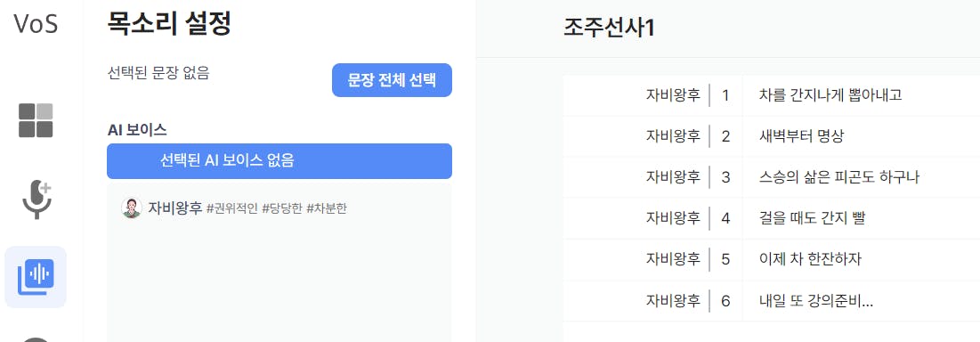The height and width of the screenshot is (342, 980).
Task: Select the voice library waveform icon
Action: [x=36, y=277]
